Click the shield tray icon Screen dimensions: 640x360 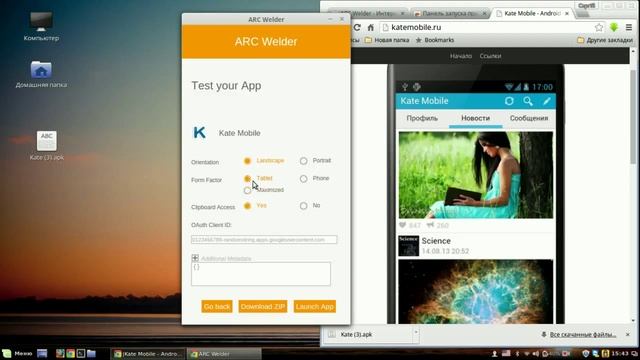pyautogui.click(x=586, y=354)
